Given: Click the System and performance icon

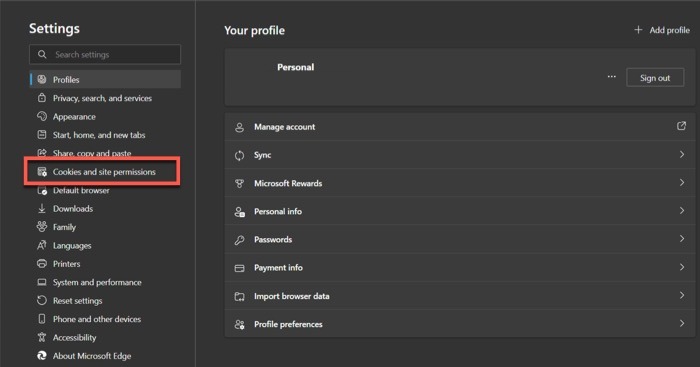Looking at the screenshot, I should [42, 282].
